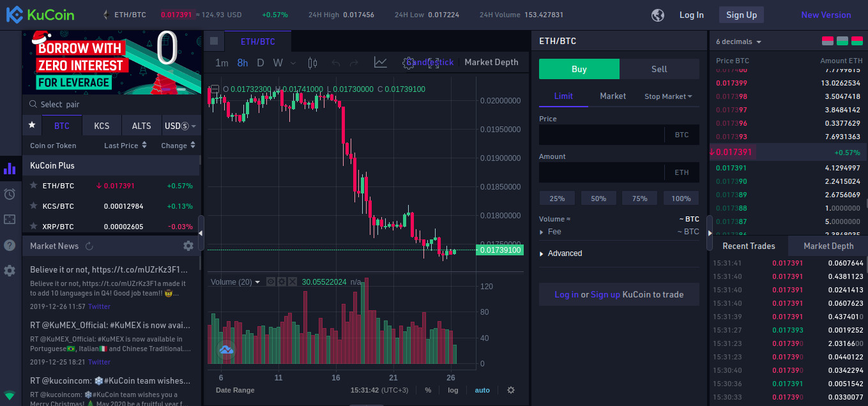Click the cloud chart watermark icon

226,350
